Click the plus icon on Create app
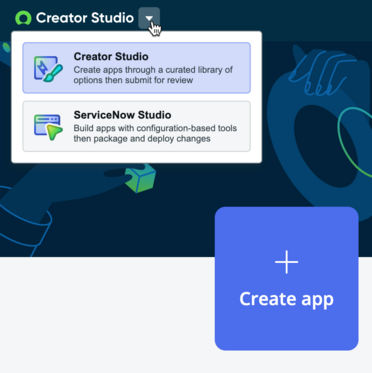The width and height of the screenshot is (372, 373). tap(287, 262)
